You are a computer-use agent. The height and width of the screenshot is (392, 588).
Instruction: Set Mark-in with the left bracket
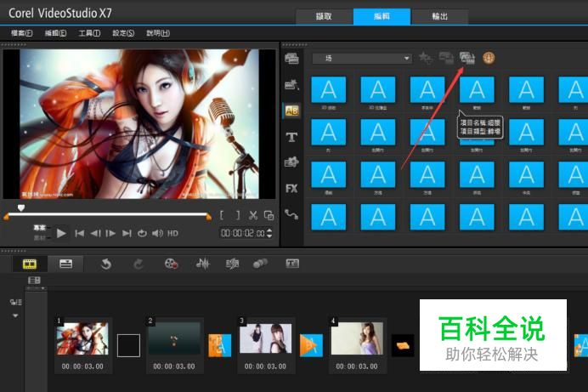[222, 215]
